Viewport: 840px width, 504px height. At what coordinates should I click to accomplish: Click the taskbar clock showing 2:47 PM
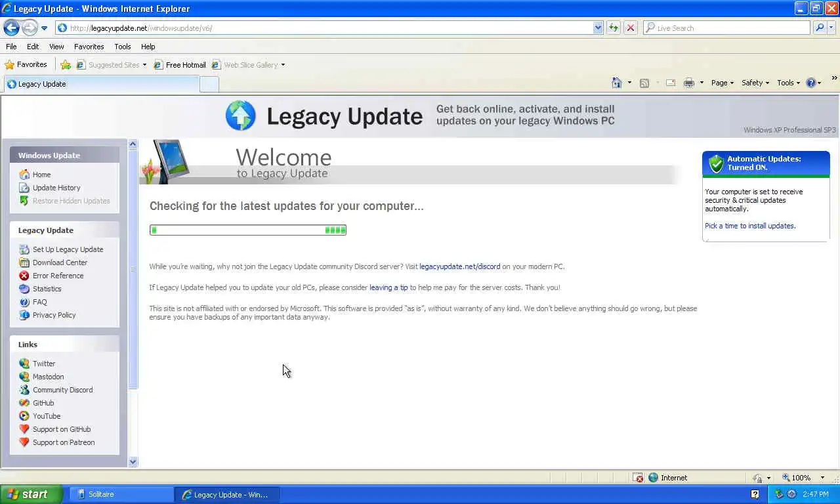point(816,494)
